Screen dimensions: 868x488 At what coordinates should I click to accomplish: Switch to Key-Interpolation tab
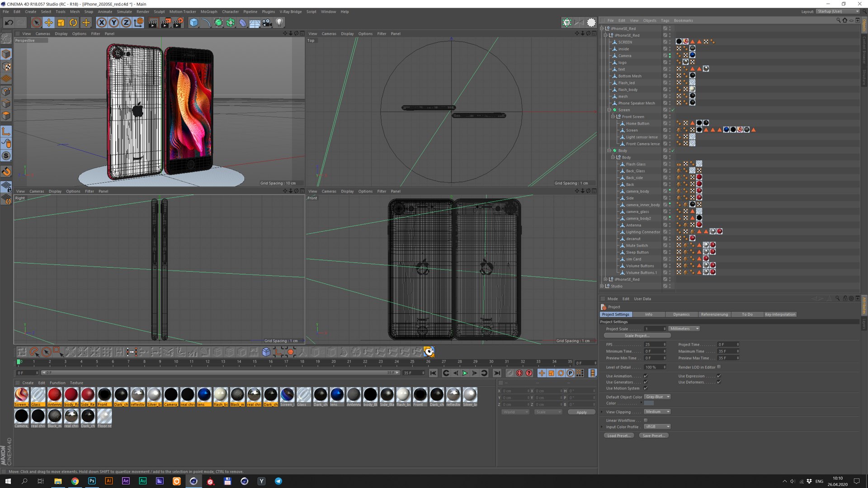coord(780,314)
